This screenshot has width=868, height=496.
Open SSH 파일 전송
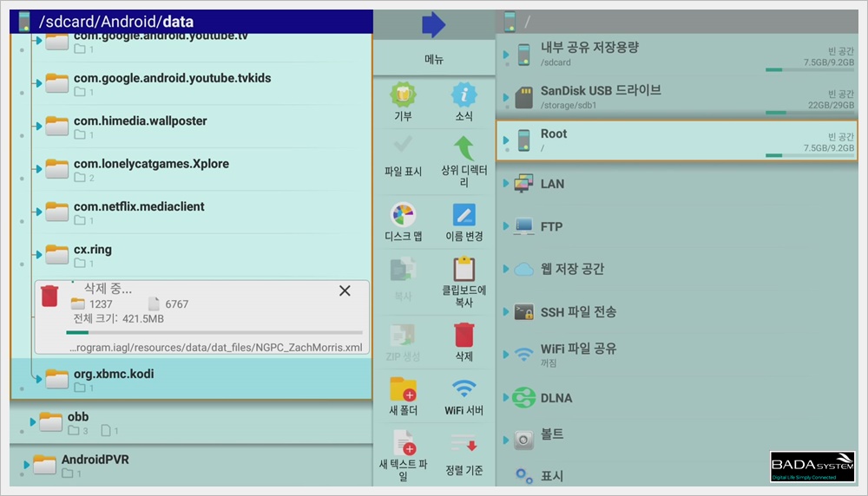(x=676, y=312)
